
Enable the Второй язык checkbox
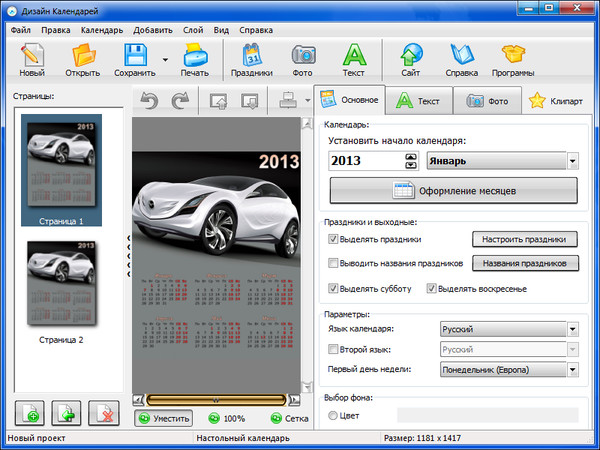pyautogui.click(x=333, y=349)
